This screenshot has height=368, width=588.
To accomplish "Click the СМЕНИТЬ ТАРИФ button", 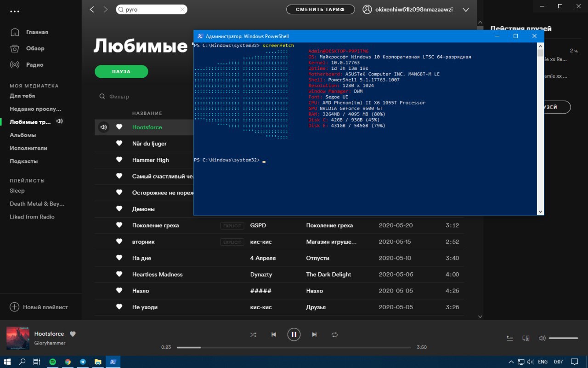I will [320, 9].
